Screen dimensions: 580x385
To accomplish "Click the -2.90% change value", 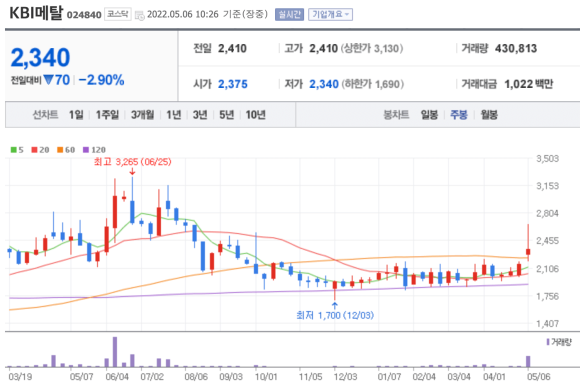I will (x=101, y=80).
